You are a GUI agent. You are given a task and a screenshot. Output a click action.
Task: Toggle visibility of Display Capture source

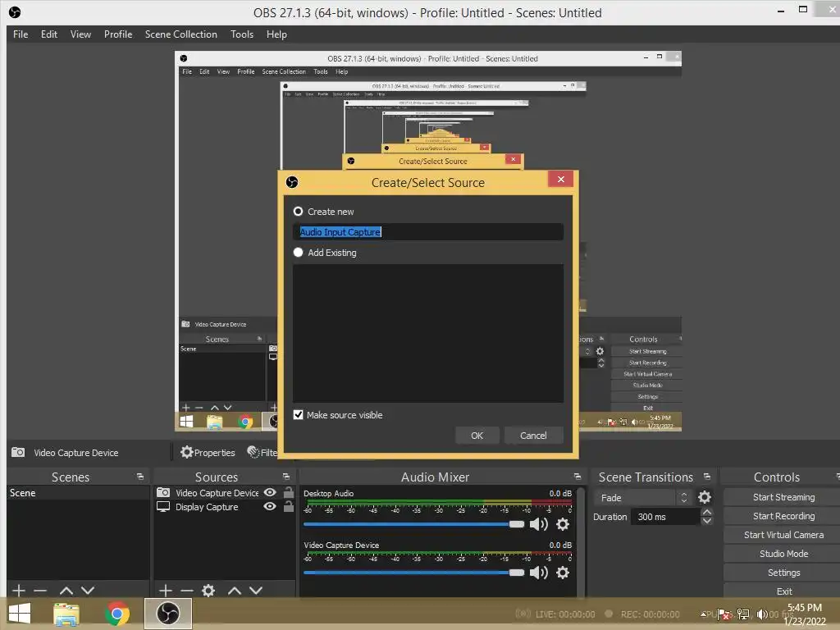270,506
